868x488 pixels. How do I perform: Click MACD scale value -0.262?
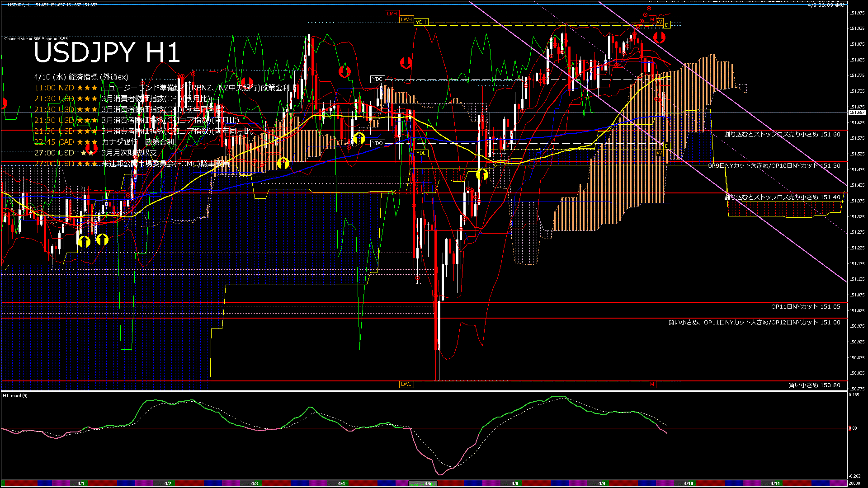pyautogui.click(x=854, y=476)
